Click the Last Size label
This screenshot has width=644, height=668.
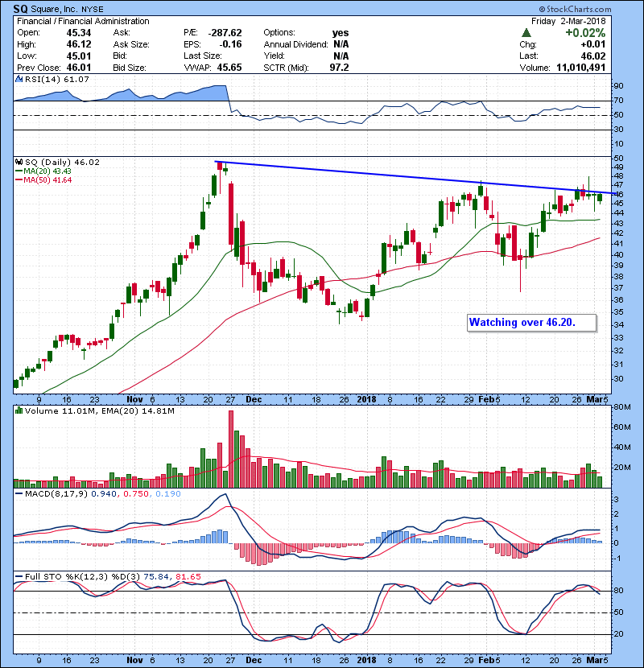click(203, 56)
